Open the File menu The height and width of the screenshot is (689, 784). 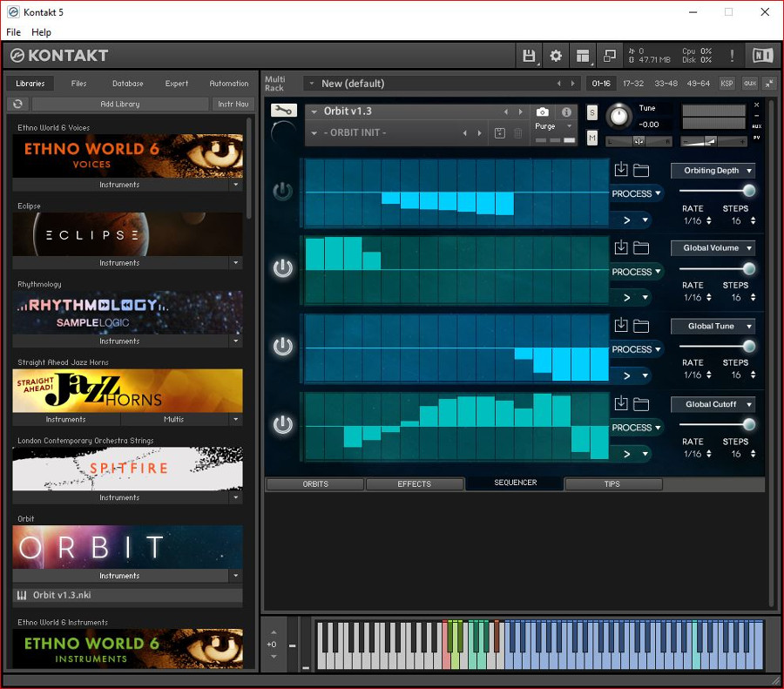13,32
